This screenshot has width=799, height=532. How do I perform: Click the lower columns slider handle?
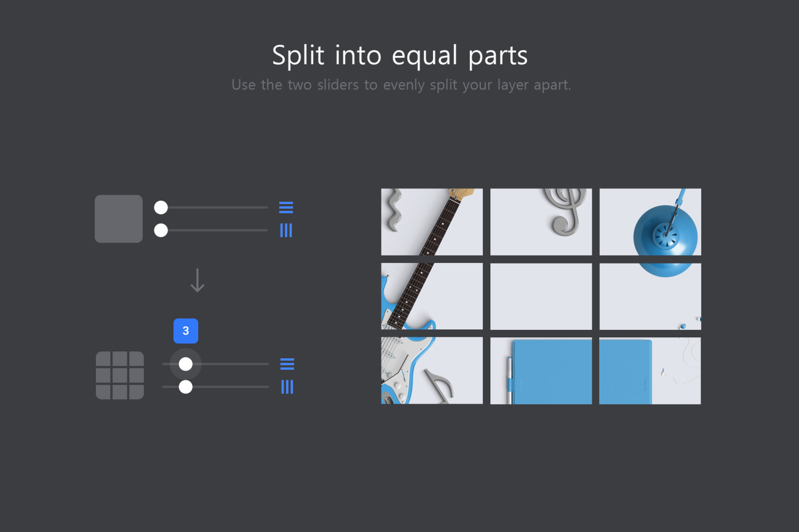tap(186, 387)
